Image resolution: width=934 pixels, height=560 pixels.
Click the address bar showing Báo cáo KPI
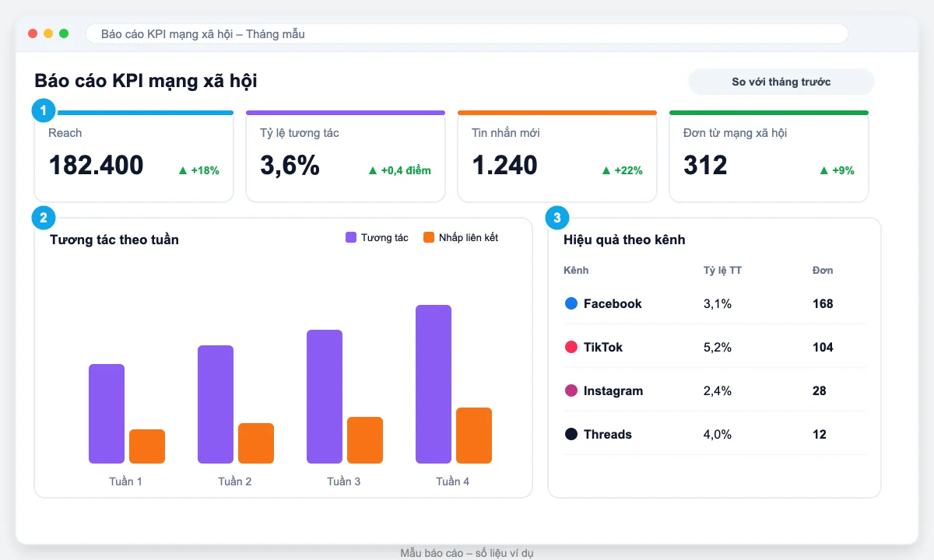(x=467, y=33)
